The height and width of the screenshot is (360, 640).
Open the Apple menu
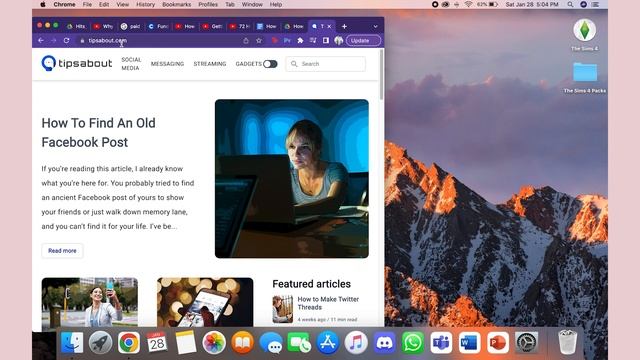[x=43, y=4]
